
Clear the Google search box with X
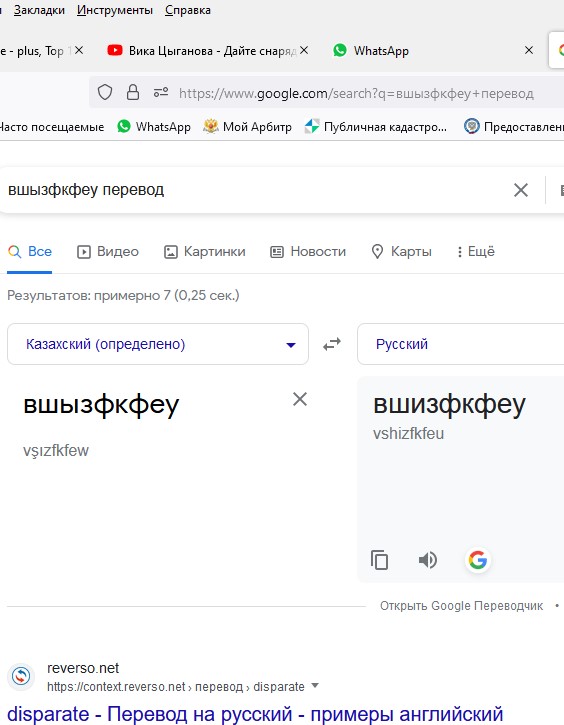[521, 190]
